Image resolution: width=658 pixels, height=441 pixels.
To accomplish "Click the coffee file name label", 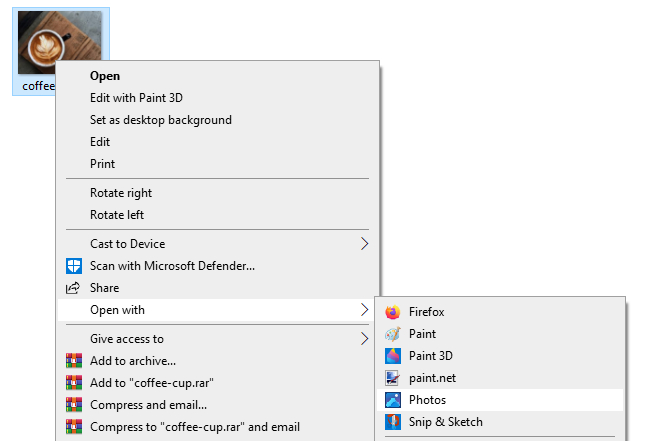I will point(39,86).
